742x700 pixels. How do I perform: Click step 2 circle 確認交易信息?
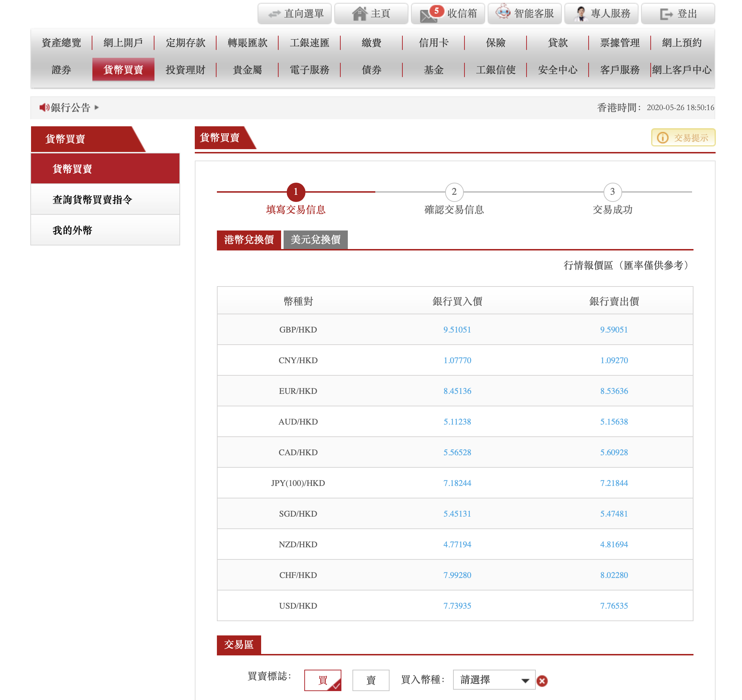coord(454,192)
